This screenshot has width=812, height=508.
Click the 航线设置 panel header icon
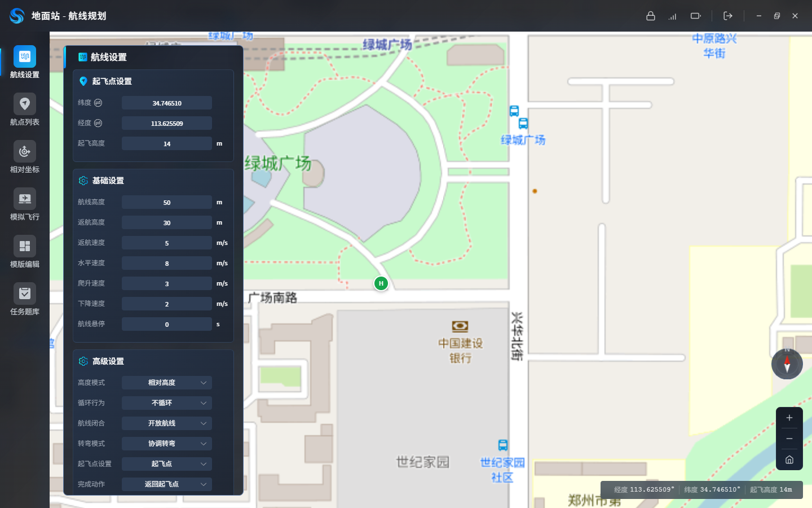coord(83,57)
